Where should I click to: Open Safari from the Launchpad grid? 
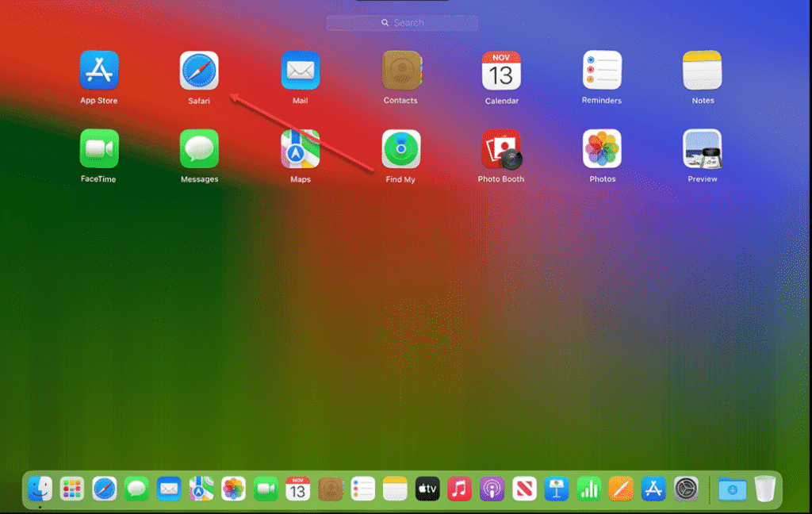pos(199,71)
